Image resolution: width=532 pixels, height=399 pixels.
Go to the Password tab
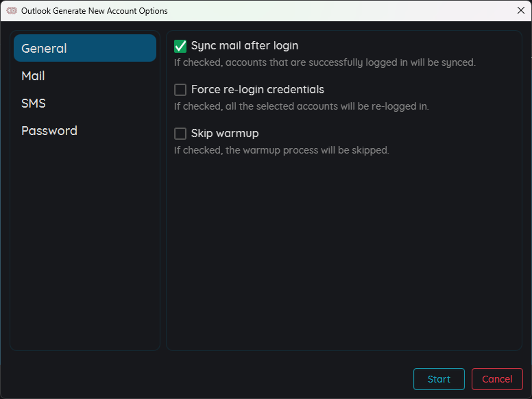pos(85,131)
